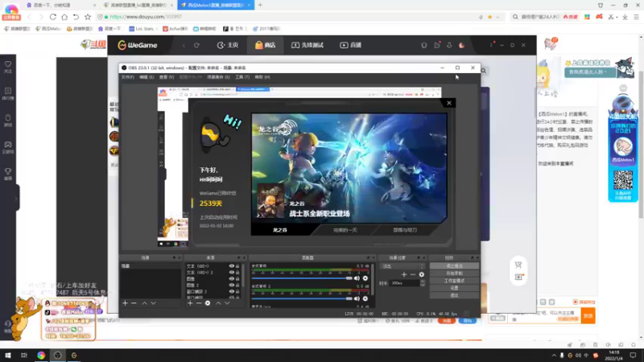Add a new scene with plus icon
The width and height of the screenshot is (644, 362).
coord(126,303)
